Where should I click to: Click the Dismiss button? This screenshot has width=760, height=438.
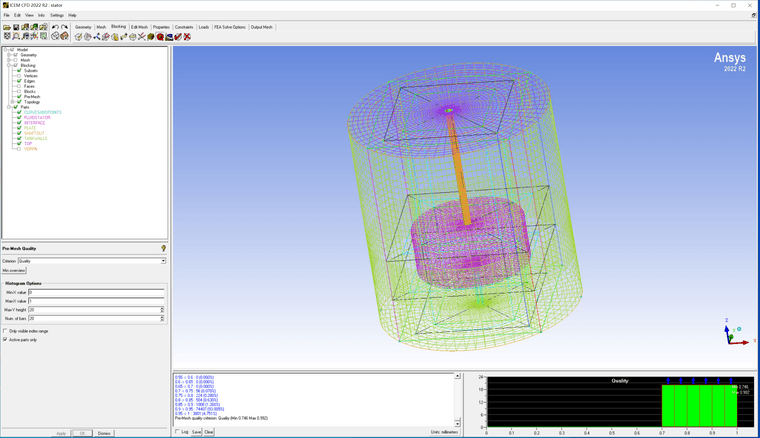point(104,433)
